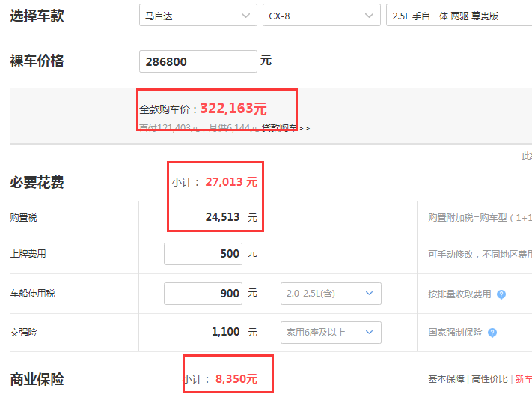The width and height of the screenshot is (532, 397).
Task: Click the 商业保险 subtotal 8,350元
Action: tap(236, 379)
